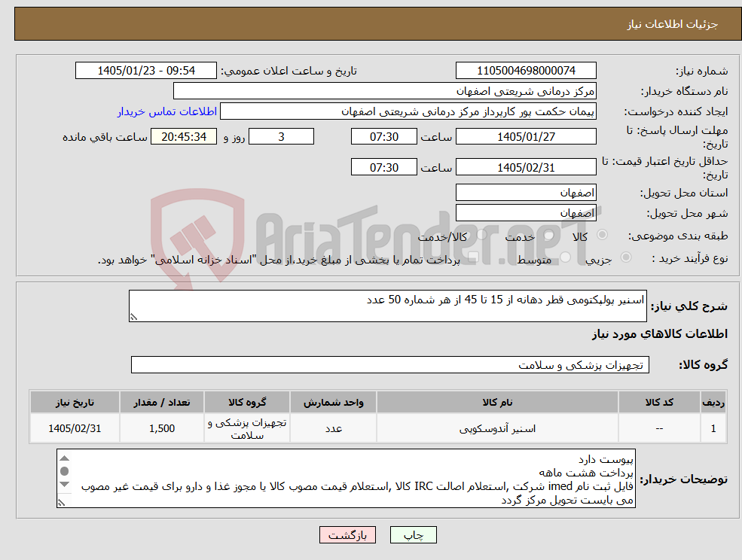The height and width of the screenshot is (560, 742).
Task: Select the کالا/خدمت radio button
Action: [x=481, y=235]
